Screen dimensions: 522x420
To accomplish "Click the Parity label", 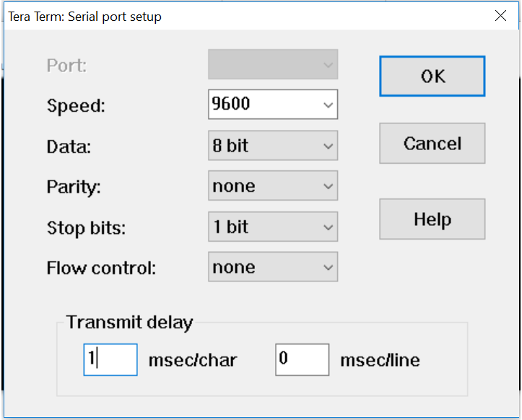I will (74, 187).
